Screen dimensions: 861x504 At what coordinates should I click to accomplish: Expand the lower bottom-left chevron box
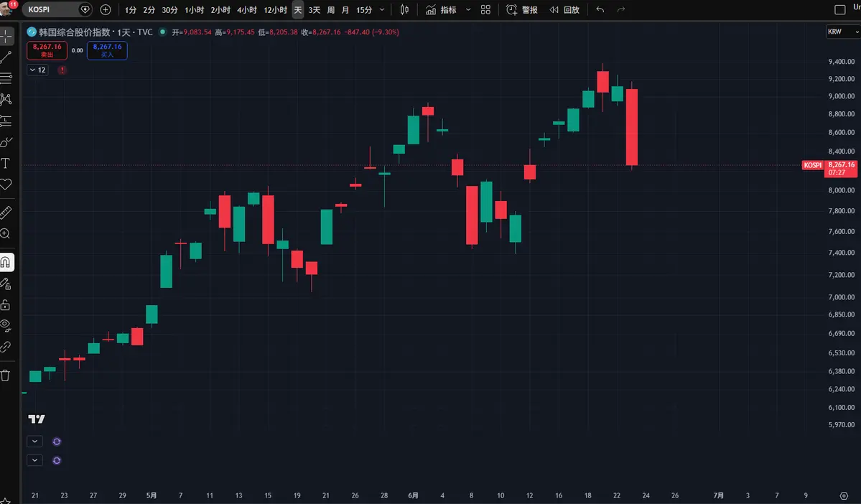(34, 460)
